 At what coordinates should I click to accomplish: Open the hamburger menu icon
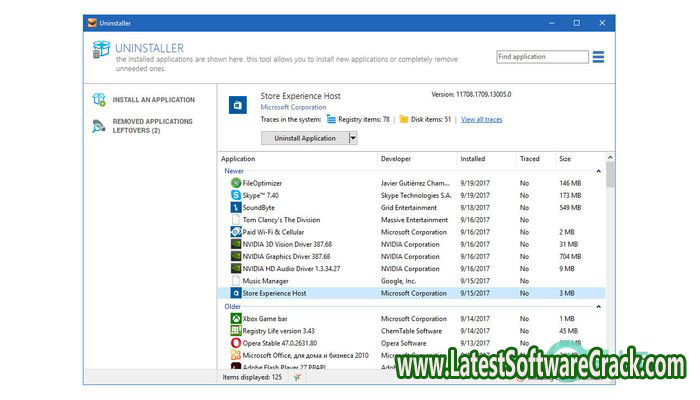point(598,57)
